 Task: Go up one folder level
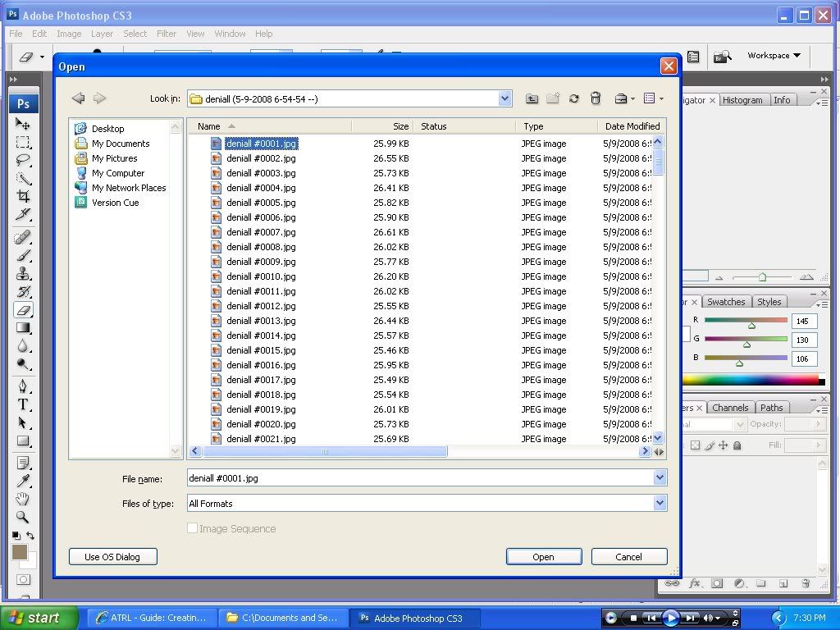click(532, 98)
